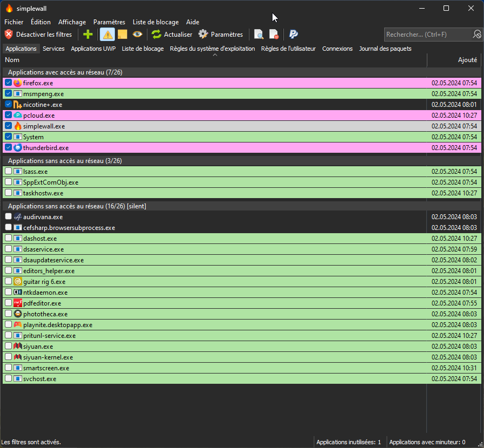This screenshot has width=484, height=448.
Task: Click the Thunderbird icon beside thunderbird.exe
Action: pos(18,148)
